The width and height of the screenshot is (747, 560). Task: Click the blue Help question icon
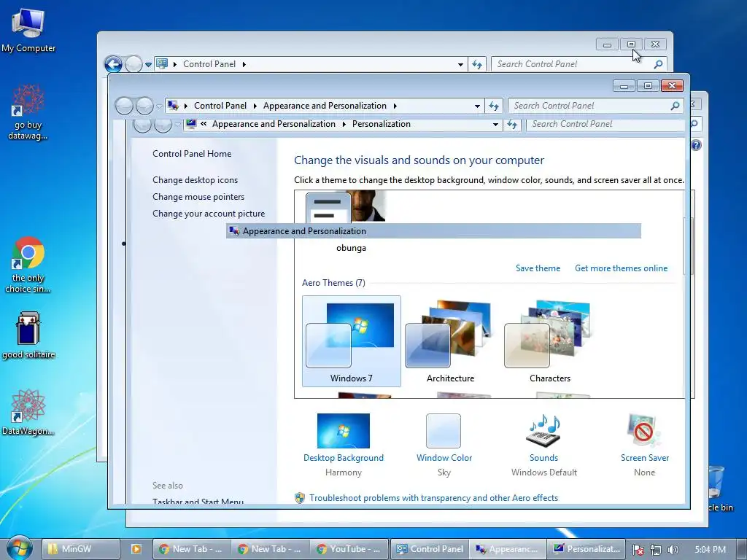pos(695,145)
